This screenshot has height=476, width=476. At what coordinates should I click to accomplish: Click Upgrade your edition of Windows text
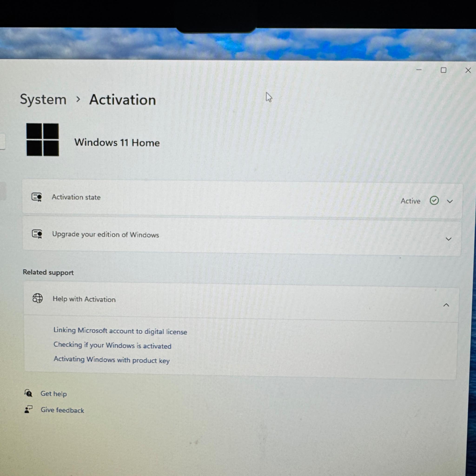(x=106, y=234)
